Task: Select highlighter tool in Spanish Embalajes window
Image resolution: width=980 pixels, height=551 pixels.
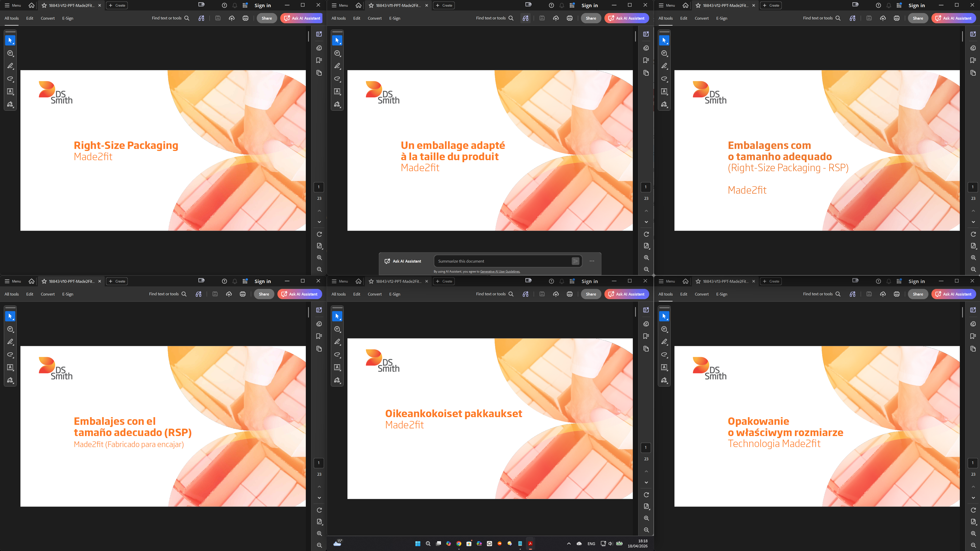Action: coord(10,342)
